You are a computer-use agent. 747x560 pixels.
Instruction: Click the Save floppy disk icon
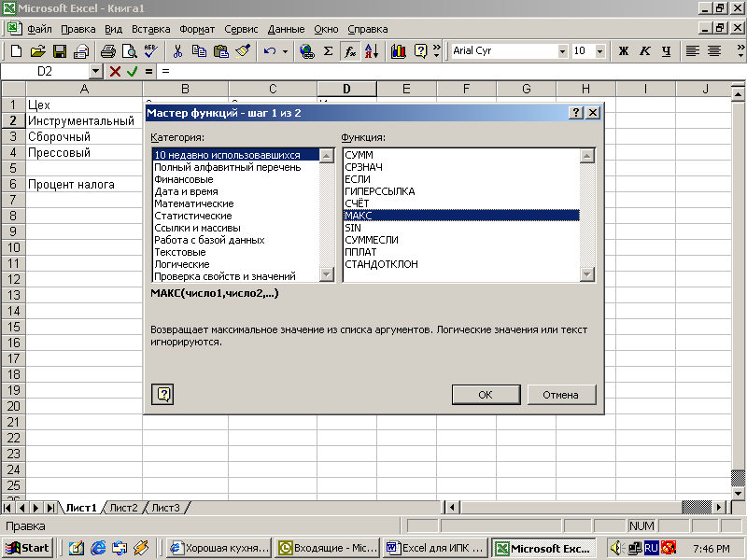point(60,51)
